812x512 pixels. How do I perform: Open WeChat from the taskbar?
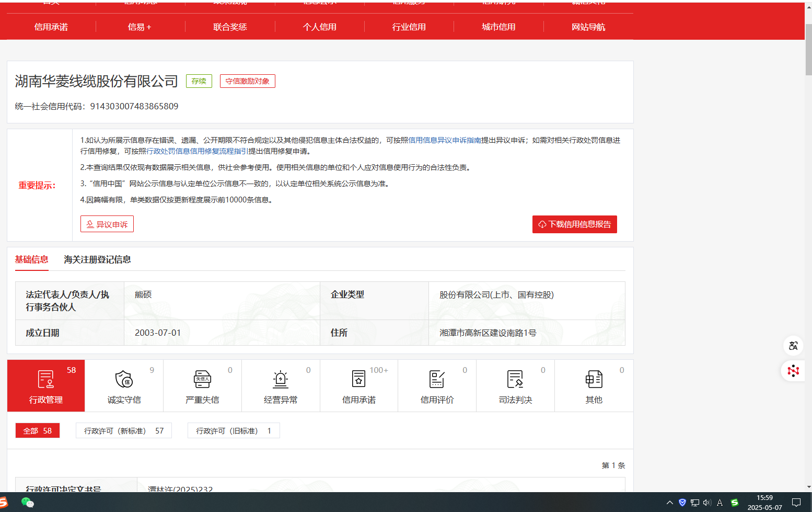(x=28, y=503)
